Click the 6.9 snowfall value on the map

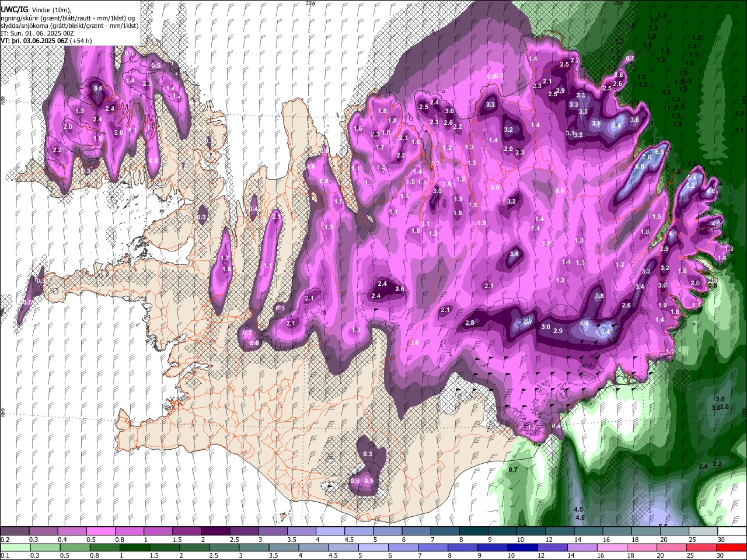(660, 152)
